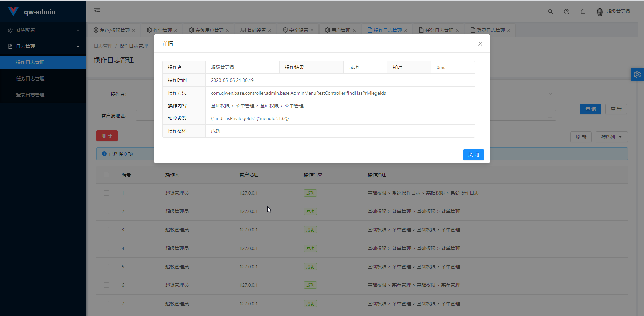
Task: Click the sidebar collapse menu icon
Action: [x=97, y=11]
